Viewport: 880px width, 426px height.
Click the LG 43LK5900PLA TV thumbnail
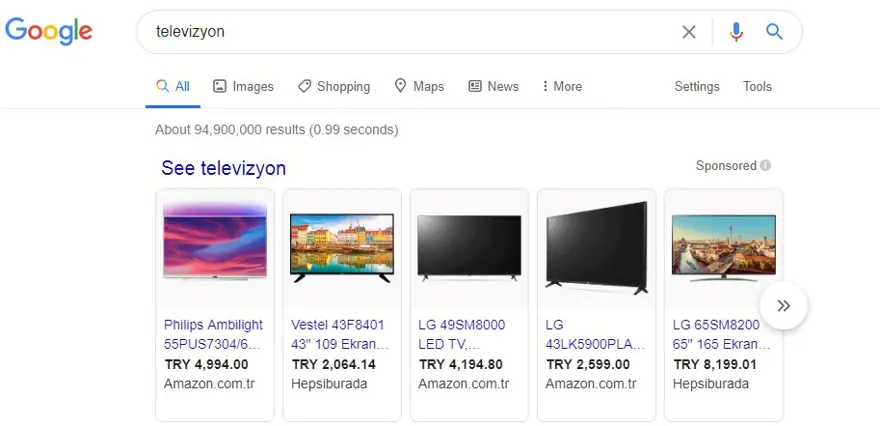(597, 248)
